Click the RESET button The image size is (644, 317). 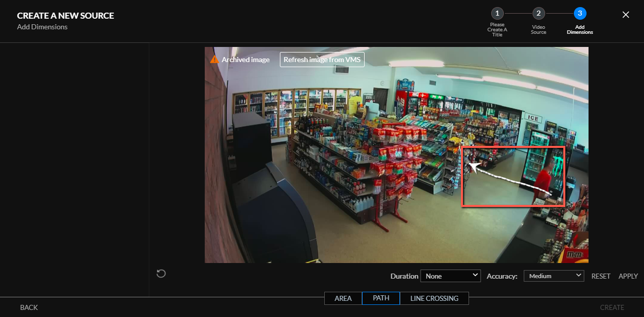(x=601, y=276)
